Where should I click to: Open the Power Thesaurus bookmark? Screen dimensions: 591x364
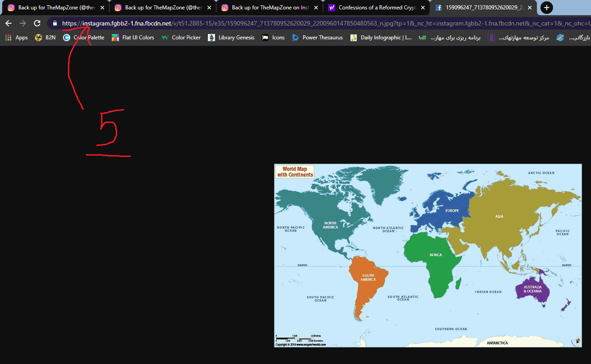coord(317,38)
